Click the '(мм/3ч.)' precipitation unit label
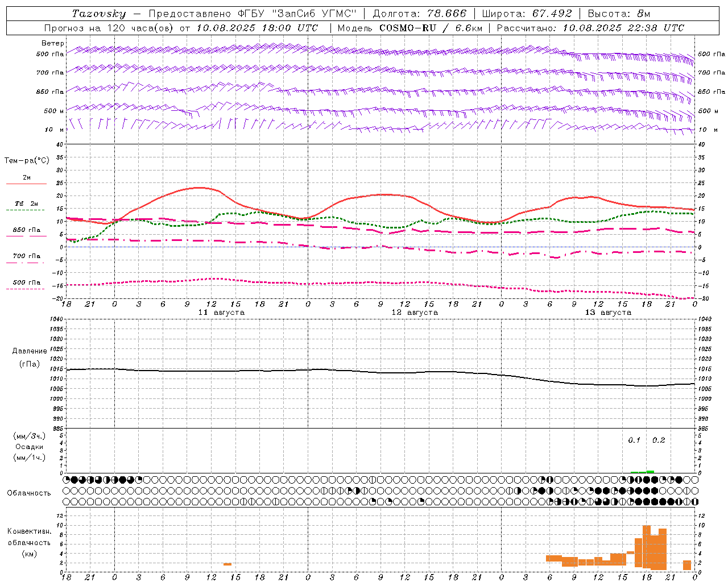This screenshot has height=582, width=728. tap(30, 436)
